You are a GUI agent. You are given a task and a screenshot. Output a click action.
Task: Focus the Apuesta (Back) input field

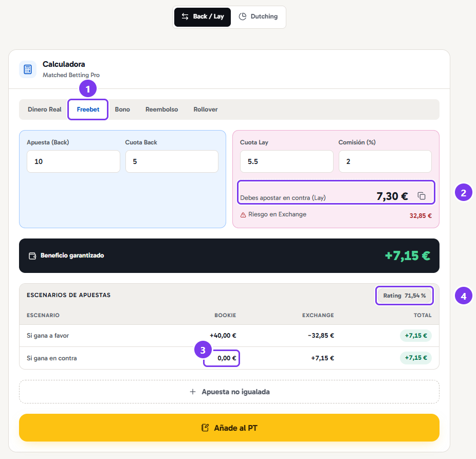tap(74, 161)
